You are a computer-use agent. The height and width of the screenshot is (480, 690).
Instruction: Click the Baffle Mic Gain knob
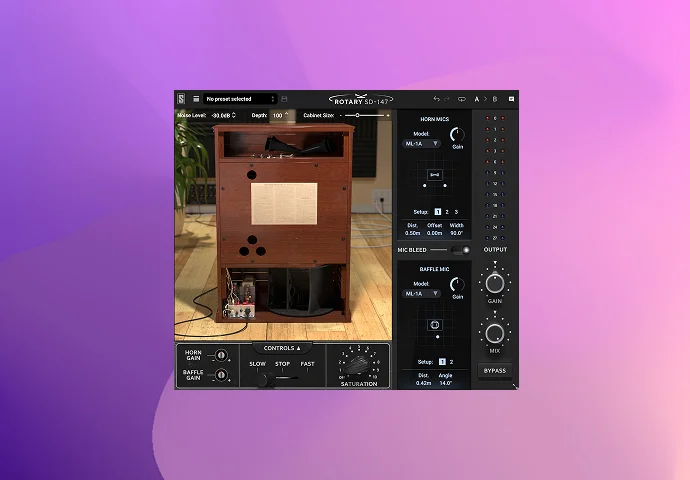point(457,284)
